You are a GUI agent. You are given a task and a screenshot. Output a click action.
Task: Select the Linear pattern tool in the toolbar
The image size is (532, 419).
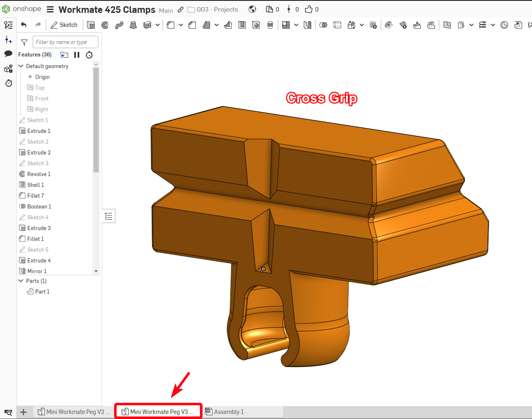[x=286, y=25]
